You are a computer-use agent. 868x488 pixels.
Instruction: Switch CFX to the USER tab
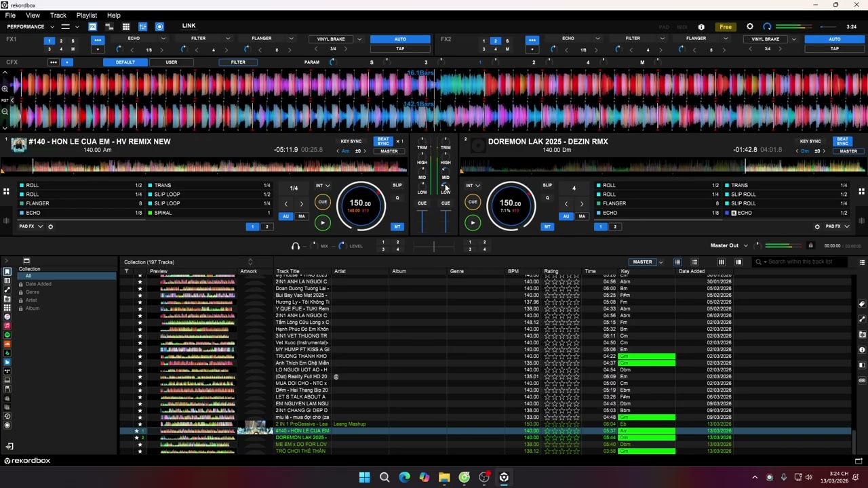[x=172, y=62]
